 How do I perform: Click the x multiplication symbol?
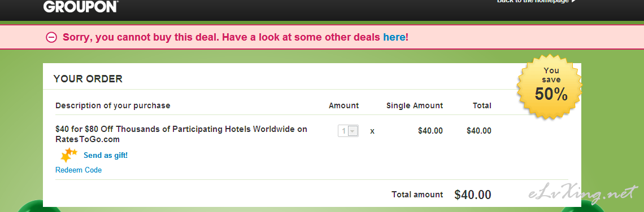pyautogui.click(x=372, y=131)
